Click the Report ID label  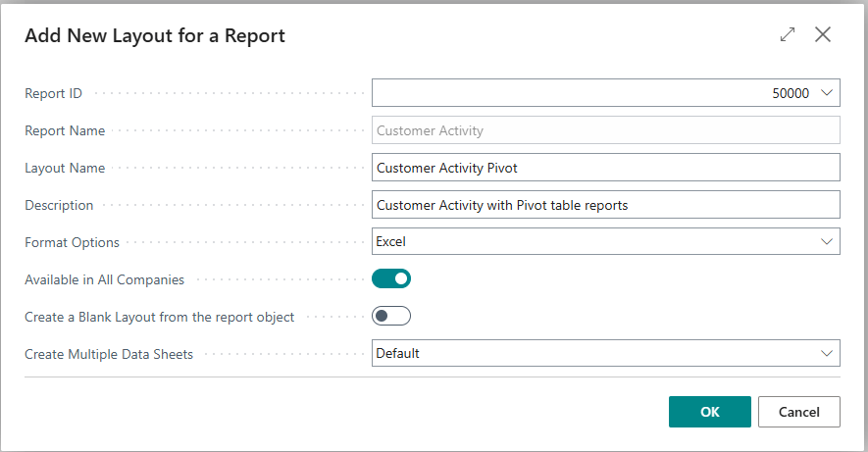pos(54,93)
